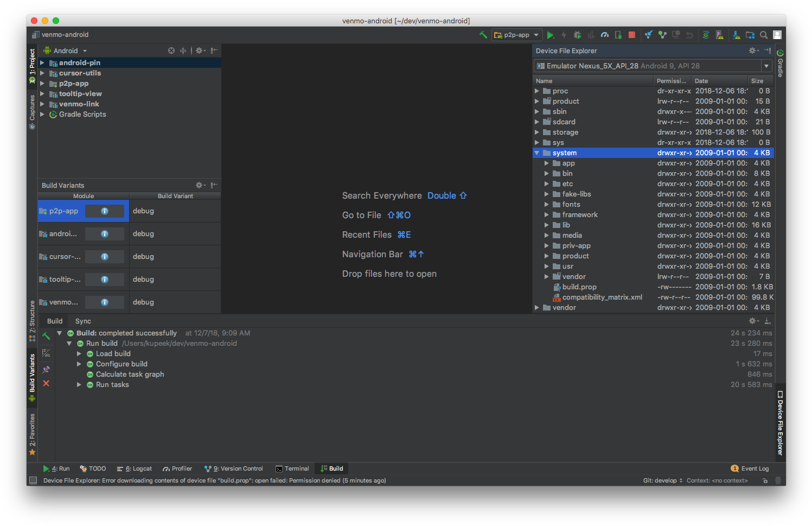Pin the Build tab with pin icon
812x526 pixels.
pos(46,370)
